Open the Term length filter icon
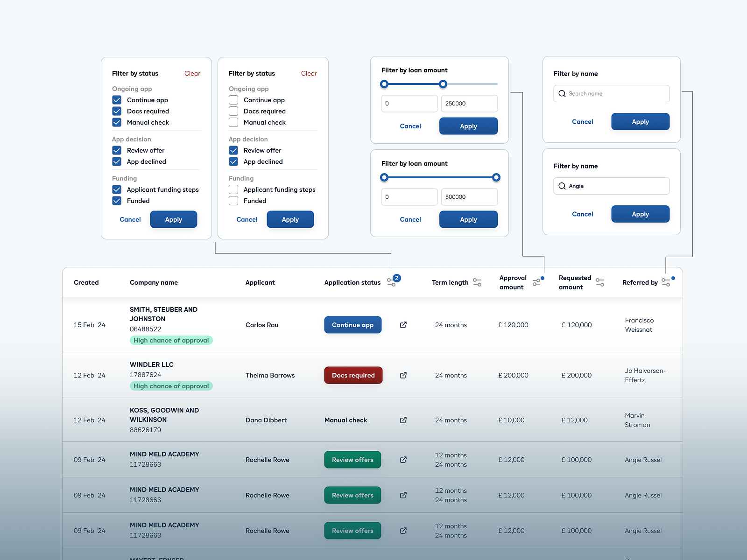This screenshot has height=560, width=747. pyautogui.click(x=477, y=282)
